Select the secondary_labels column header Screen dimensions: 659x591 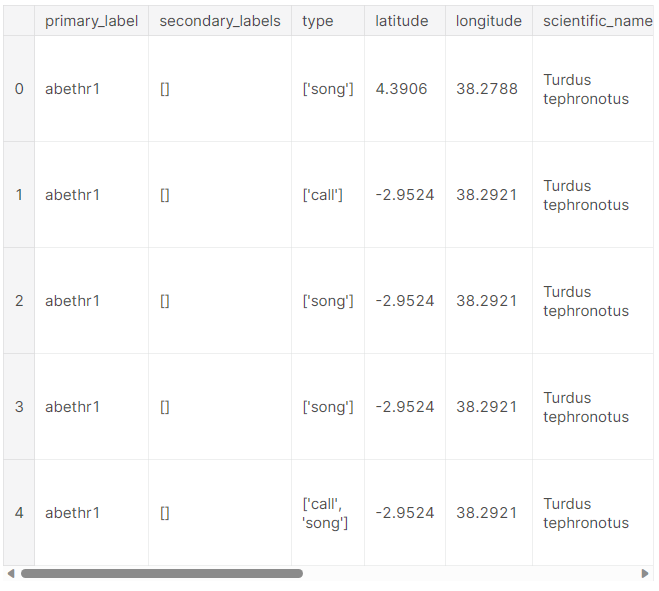pos(220,21)
